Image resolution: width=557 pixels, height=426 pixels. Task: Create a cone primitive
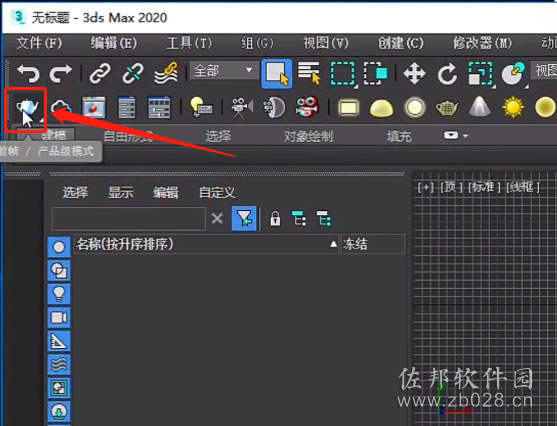480,107
